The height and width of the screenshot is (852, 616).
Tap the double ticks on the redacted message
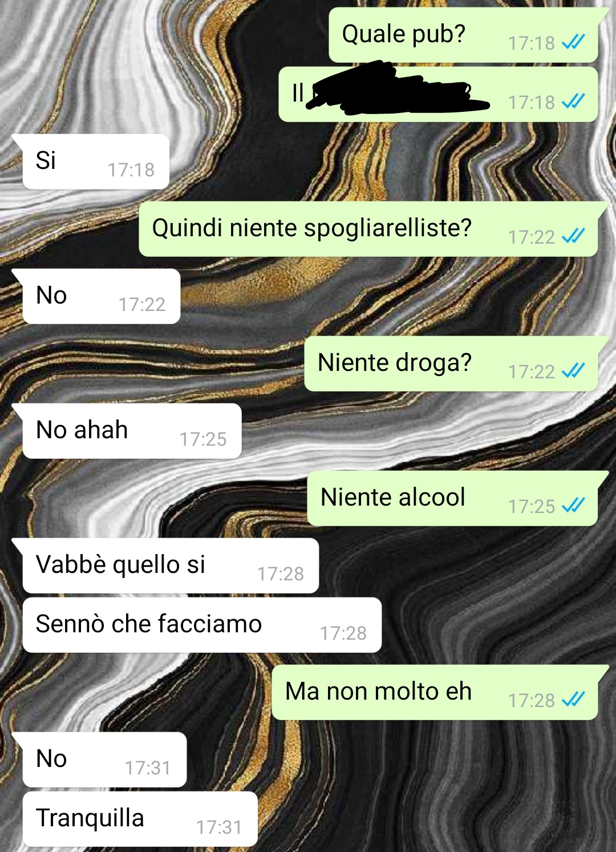(573, 102)
